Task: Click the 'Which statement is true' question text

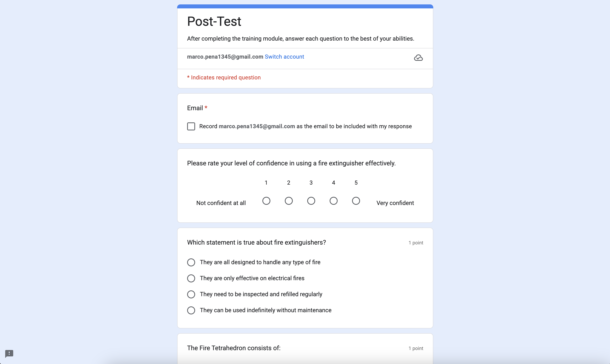Action: (x=256, y=242)
